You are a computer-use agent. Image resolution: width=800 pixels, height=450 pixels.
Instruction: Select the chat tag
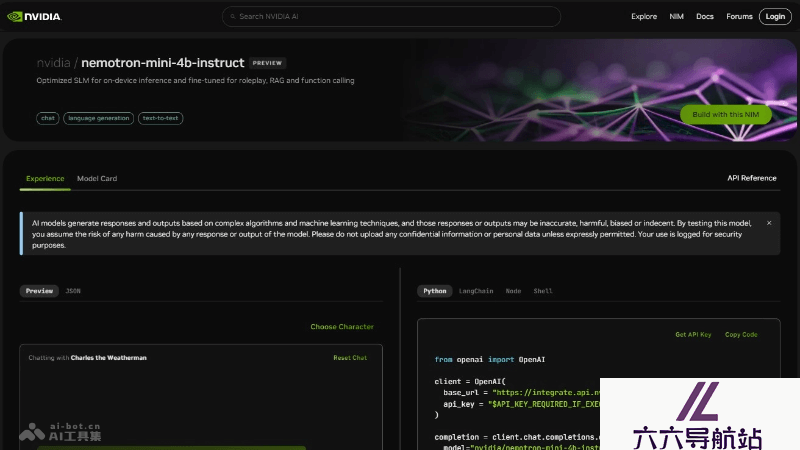(48, 118)
